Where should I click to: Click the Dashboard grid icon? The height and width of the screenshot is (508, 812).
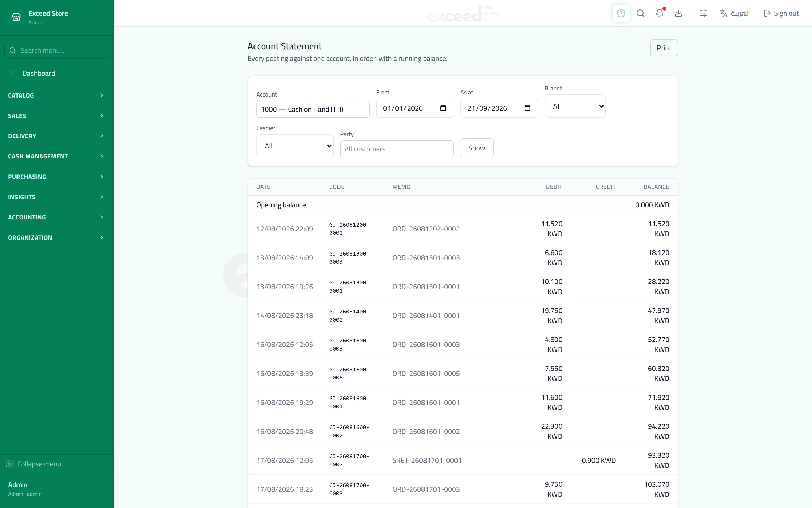pyautogui.click(x=13, y=73)
